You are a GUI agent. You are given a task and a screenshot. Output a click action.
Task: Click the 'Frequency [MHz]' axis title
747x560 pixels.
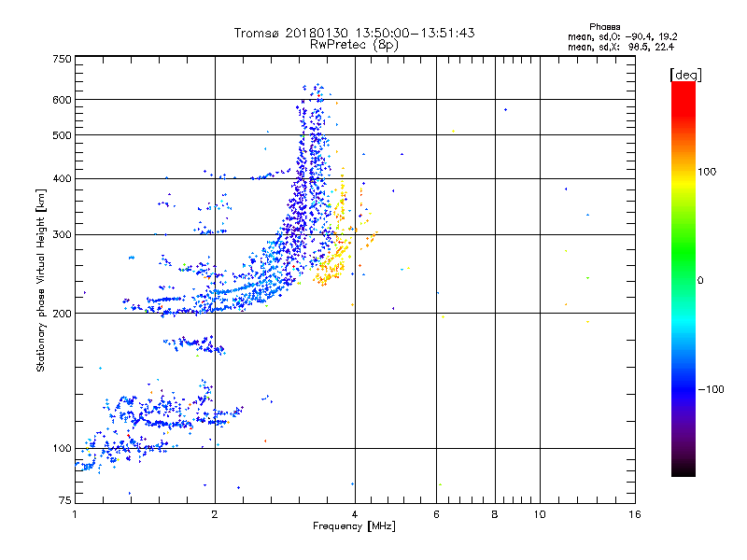(x=354, y=526)
